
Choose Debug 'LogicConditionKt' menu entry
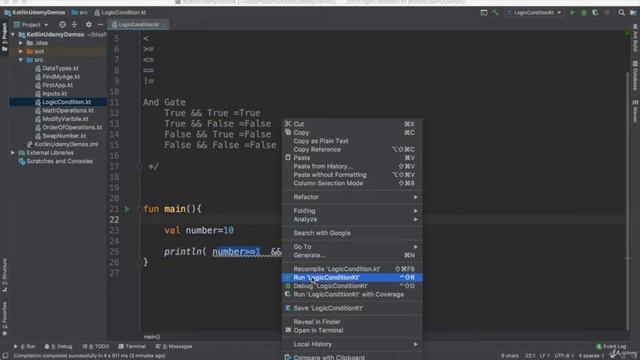click(x=352, y=286)
